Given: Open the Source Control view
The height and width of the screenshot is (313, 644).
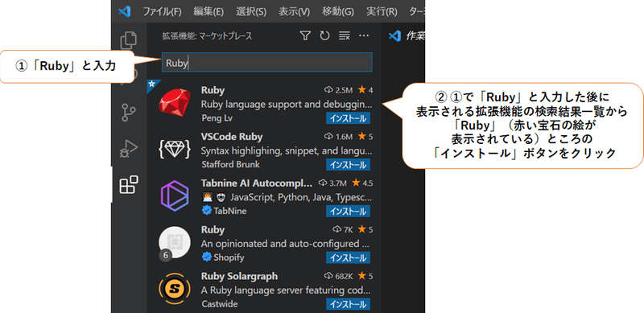Looking at the screenshot, I should [129, 113].
